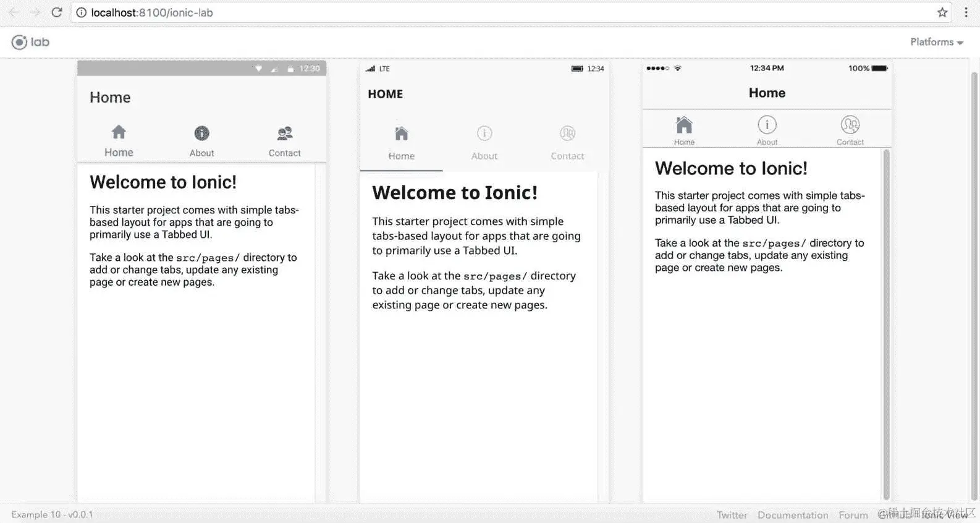Image resolution: width=980 pixels, height=523 pixels.
Task: Click the browser forward arrow
Action: [x=35, y=12]
